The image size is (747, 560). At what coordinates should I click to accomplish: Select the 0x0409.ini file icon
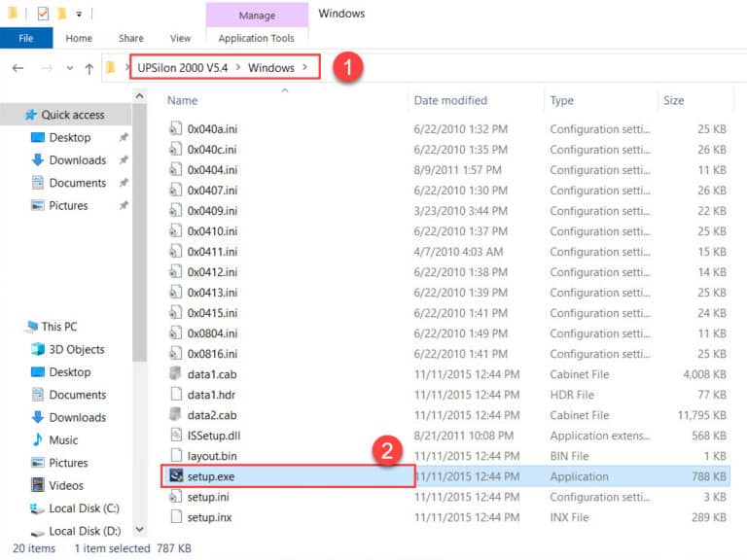(176, 210)
